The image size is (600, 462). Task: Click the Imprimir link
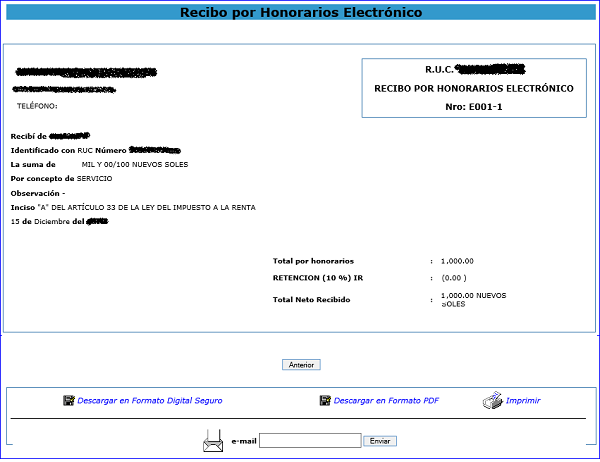523,400
